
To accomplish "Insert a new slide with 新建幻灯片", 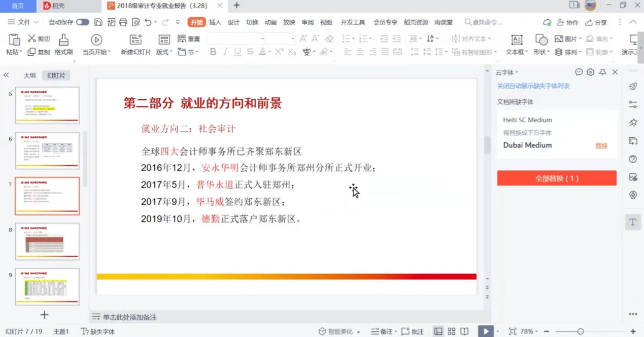I will point(135,45).
